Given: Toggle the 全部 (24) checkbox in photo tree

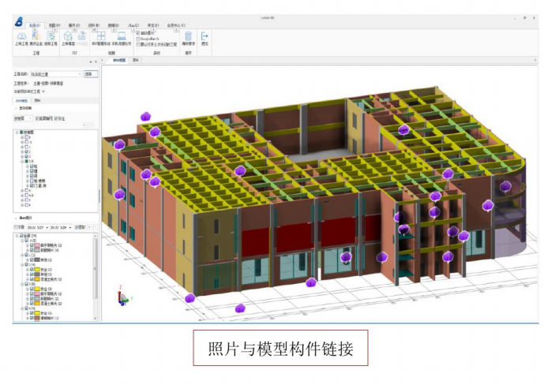Looking at the screenshot, I should [23, 235].
